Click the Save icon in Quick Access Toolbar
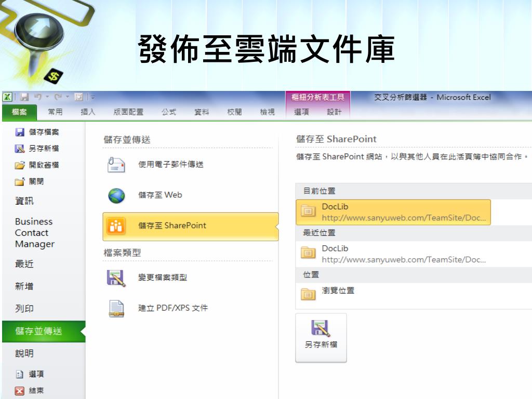This screenshot has width=532, height=399. [x=24, y=97]
